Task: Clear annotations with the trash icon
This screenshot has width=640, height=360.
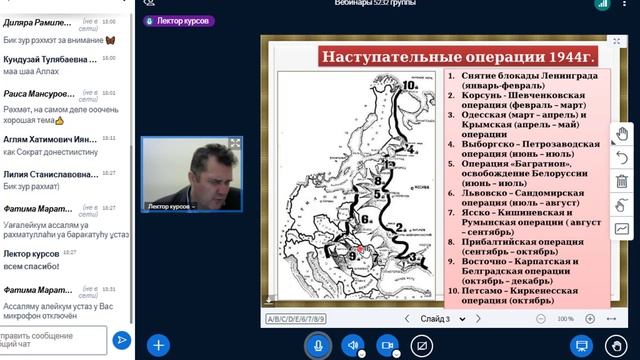Action: [622, 181]
